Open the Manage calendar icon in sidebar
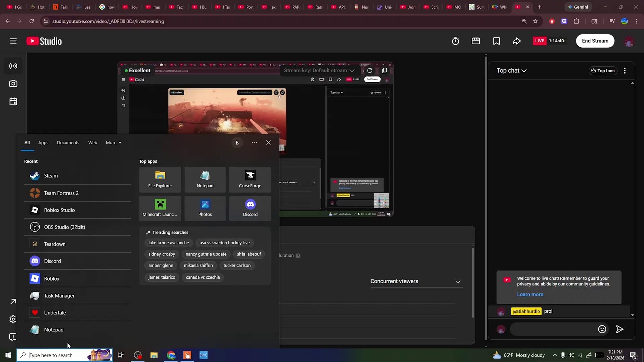The height and width of the screenshot is (362, 644). [13, 102]
